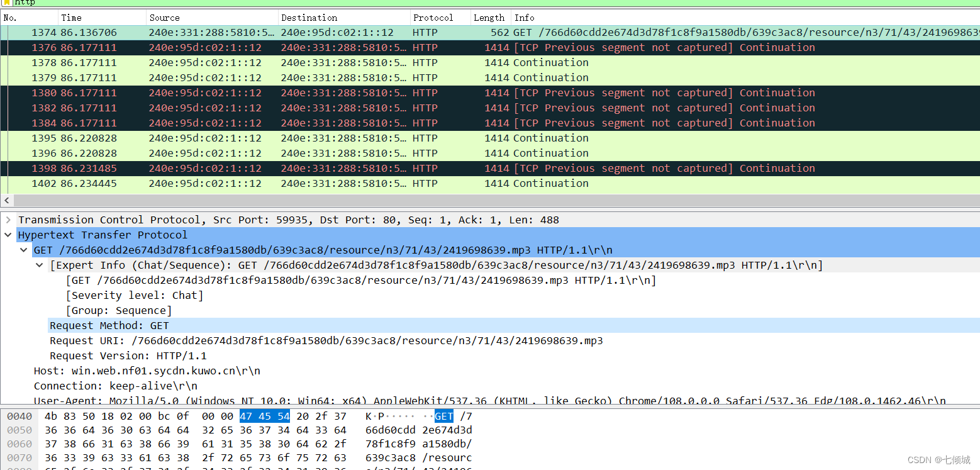
Task: Click highlighted hex bytes 47 45 54
Action: pyautogui.click(x=264, y=416)
